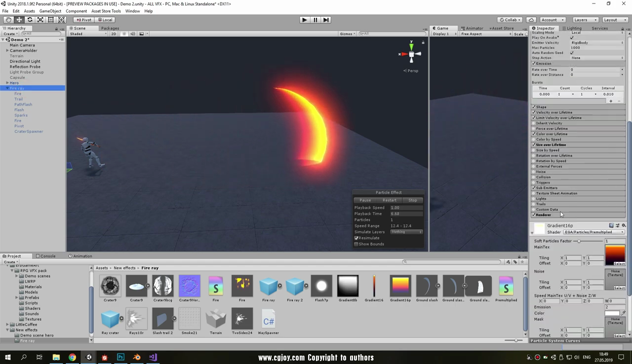
Task: Toggle Resimulate checkbox in Particle Effect
Action: 356,238
